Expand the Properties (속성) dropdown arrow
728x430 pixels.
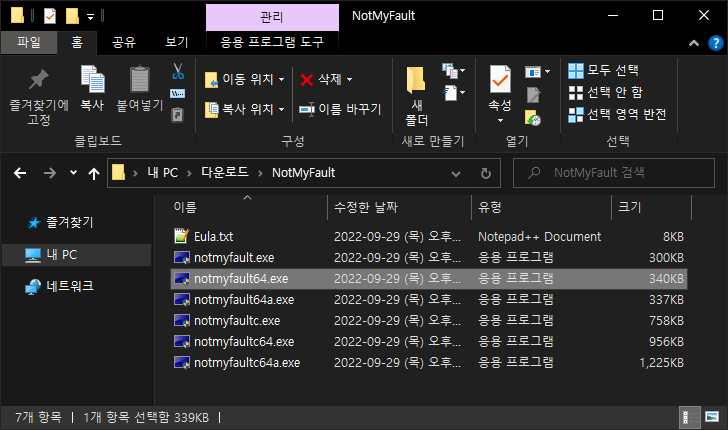pyautogui.click(x=500, y=120)
